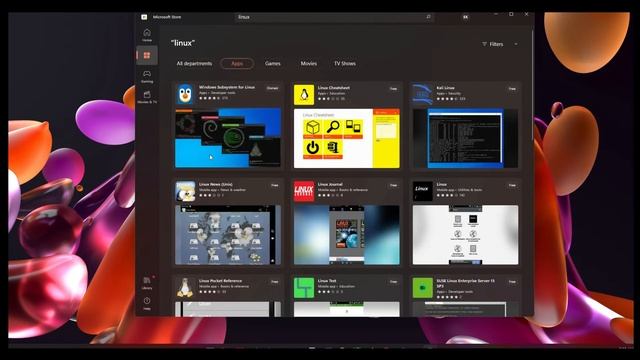Click Free button on Kali Linux
This screenshot has width=640, height=360.
512,89
